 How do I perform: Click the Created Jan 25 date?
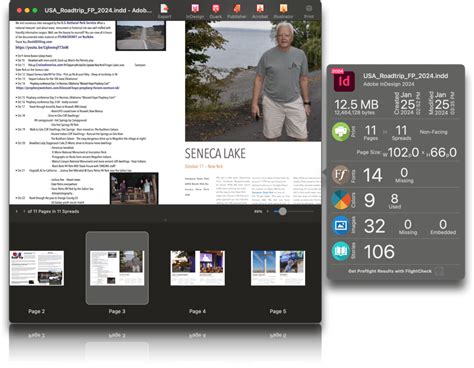[407, 104]
